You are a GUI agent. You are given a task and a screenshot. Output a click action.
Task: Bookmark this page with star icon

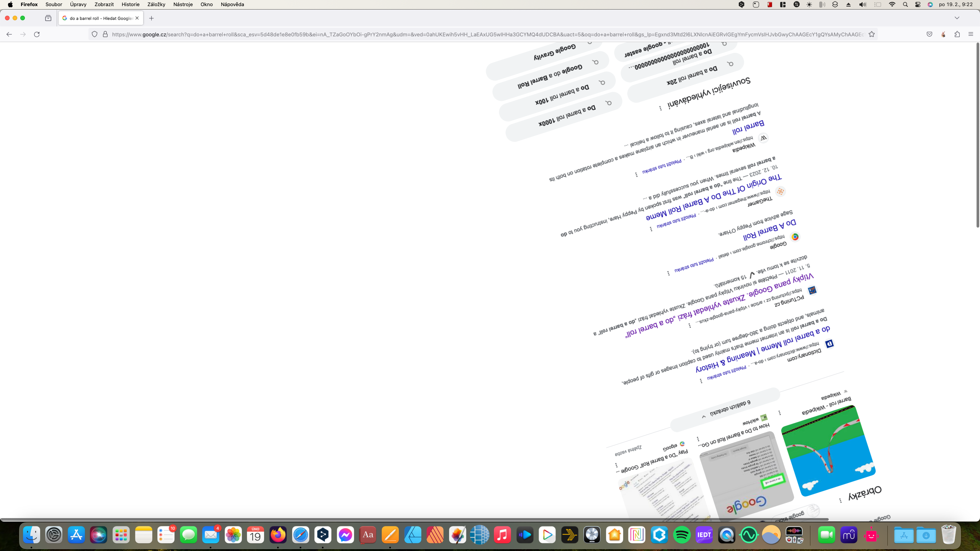[872, 34]
